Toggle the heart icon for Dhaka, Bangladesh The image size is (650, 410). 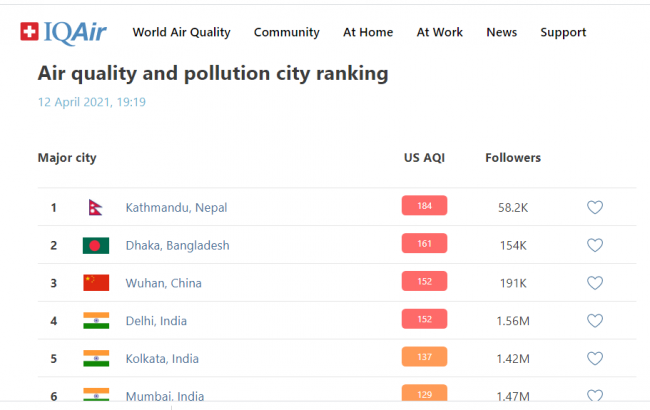click(x=594, y=245)
